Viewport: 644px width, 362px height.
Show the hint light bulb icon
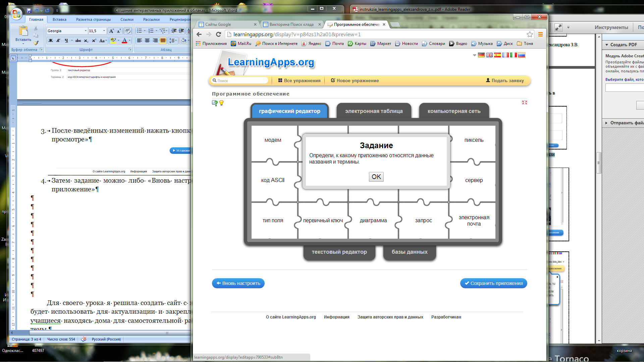pyautogui.click(x=221, y=103)
